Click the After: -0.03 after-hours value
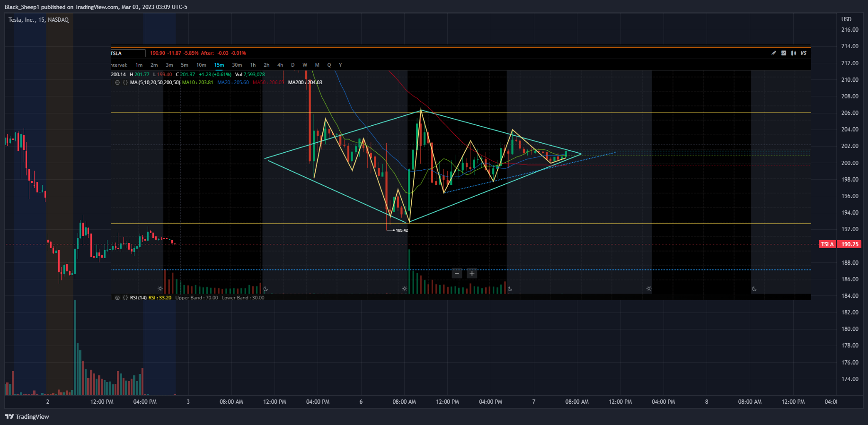 pos(215,53)
